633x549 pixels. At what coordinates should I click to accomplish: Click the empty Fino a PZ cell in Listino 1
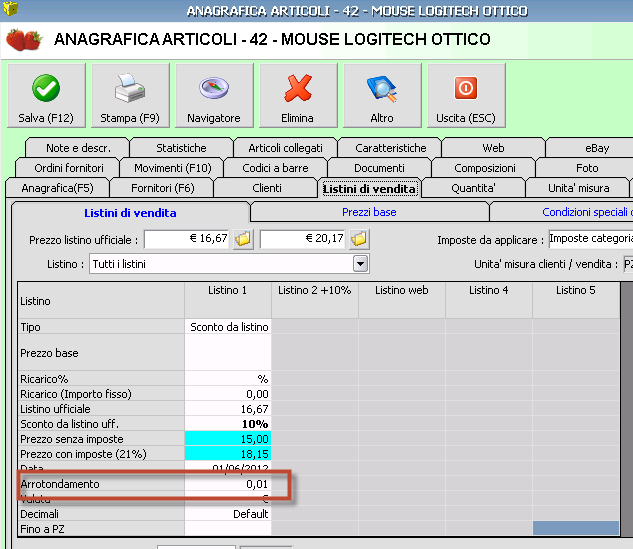(228, 529)
